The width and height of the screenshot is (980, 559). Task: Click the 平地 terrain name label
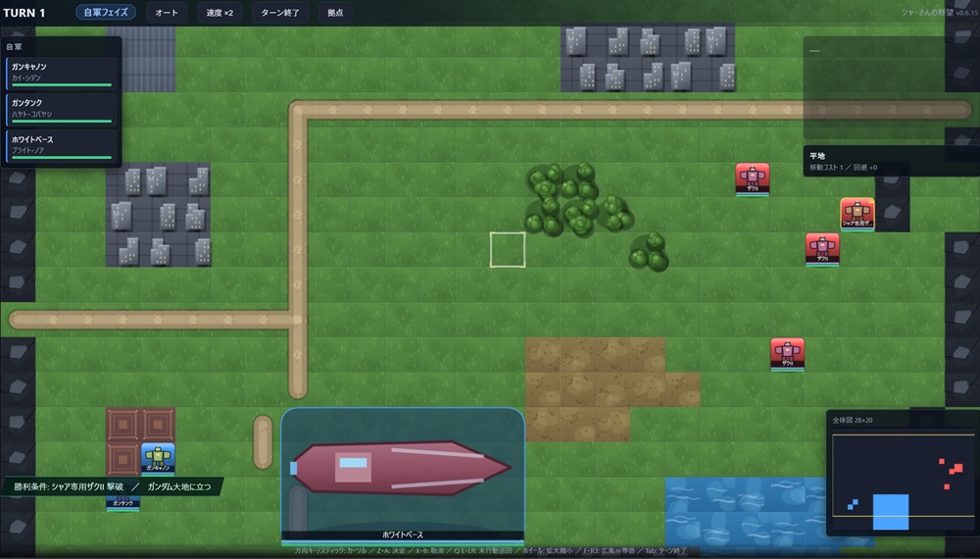817,156
